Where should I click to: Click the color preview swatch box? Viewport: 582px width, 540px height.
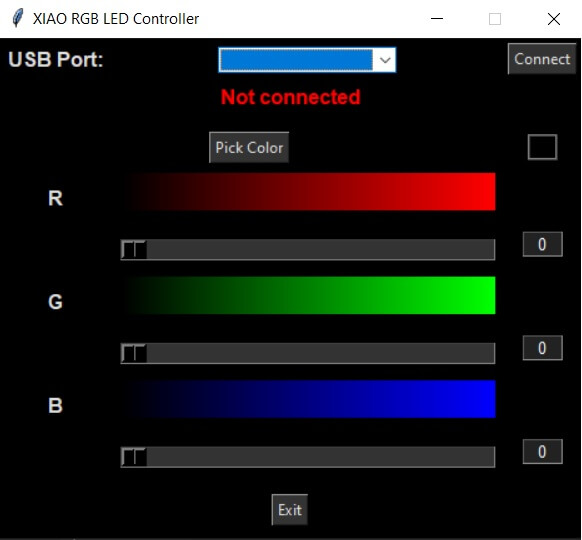point(542,147)
